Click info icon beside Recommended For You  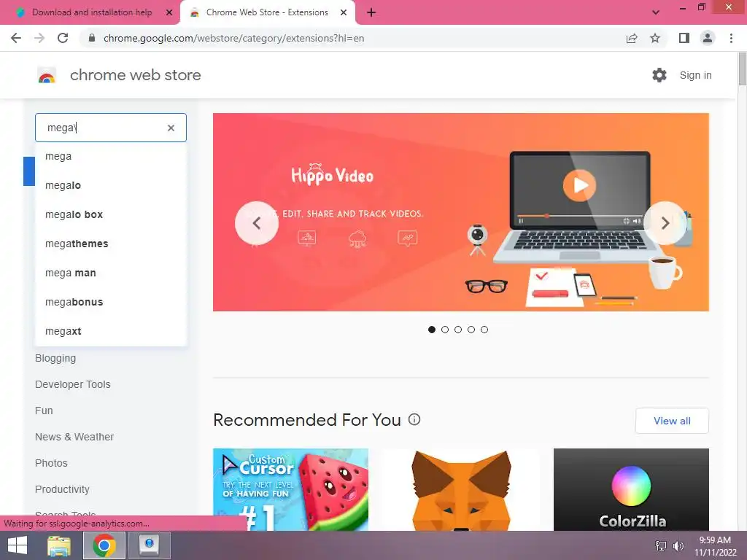(414, 419)
